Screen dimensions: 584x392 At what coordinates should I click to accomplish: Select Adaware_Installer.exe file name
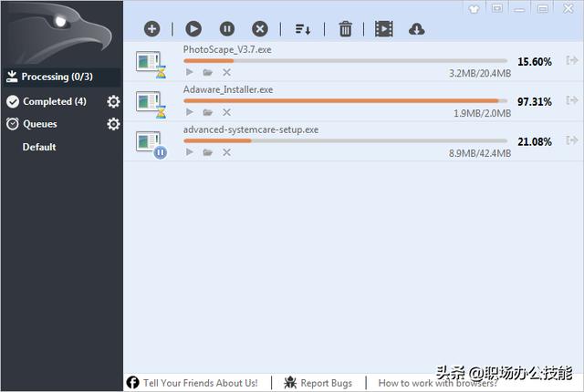(x=228, y=89)
